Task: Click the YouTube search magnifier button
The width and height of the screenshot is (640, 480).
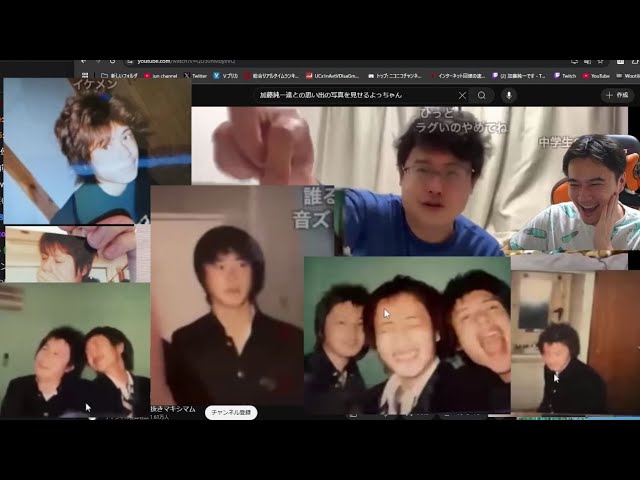Action: point(482,96)
